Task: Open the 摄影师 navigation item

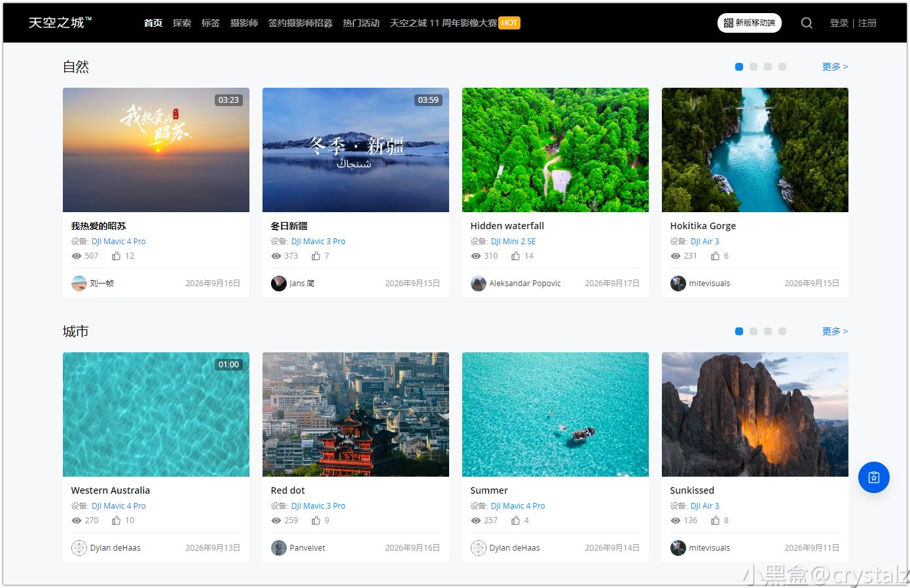Action: tap(244, 23)
